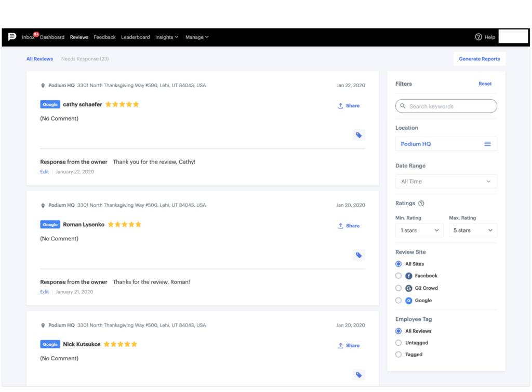Click Google badge beside Nick Kutsukos
The width and height of the screenshot is (532, 392).
[50, 344]
